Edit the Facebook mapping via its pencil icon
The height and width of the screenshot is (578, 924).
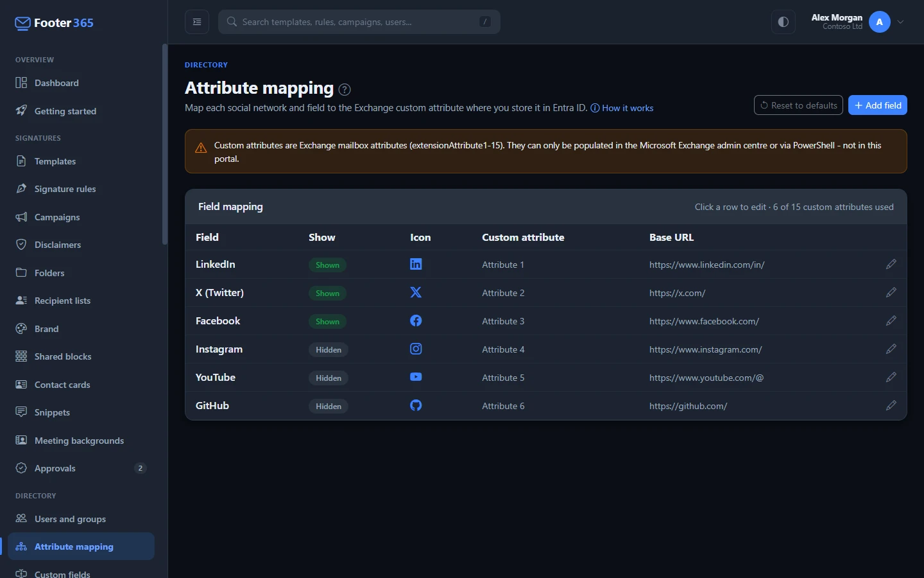[x=891, y=321]
